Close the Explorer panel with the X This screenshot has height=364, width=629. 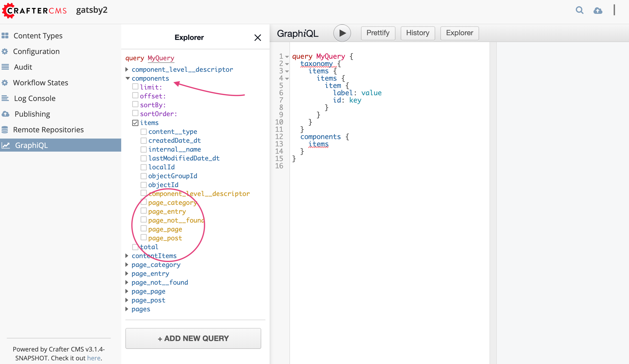(x=258, y=37)
